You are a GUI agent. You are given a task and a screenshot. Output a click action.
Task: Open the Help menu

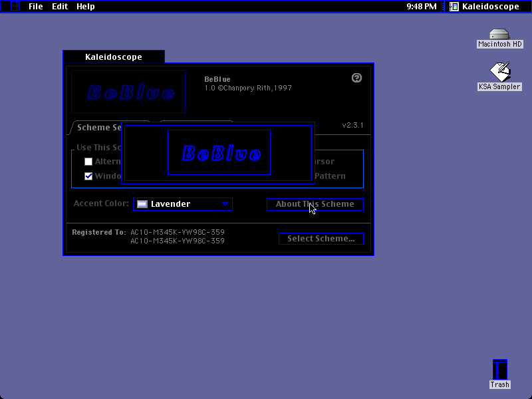click(x=86, y=7)
